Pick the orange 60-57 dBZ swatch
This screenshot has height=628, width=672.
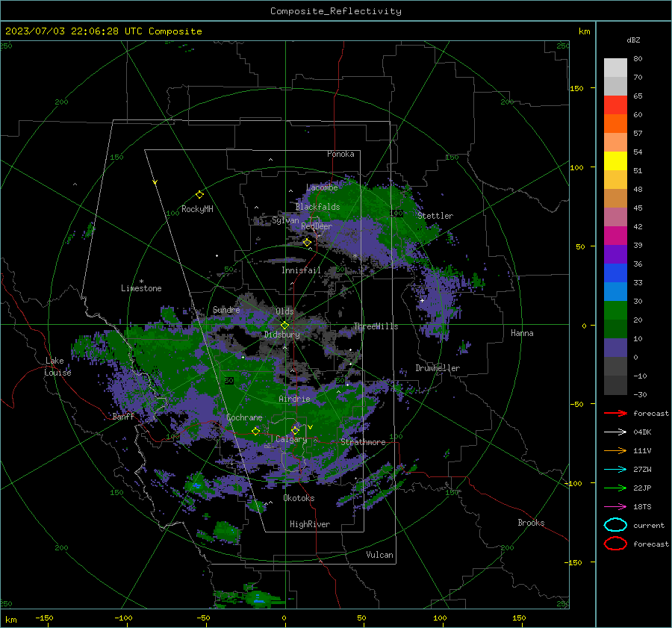pos(615,124)
